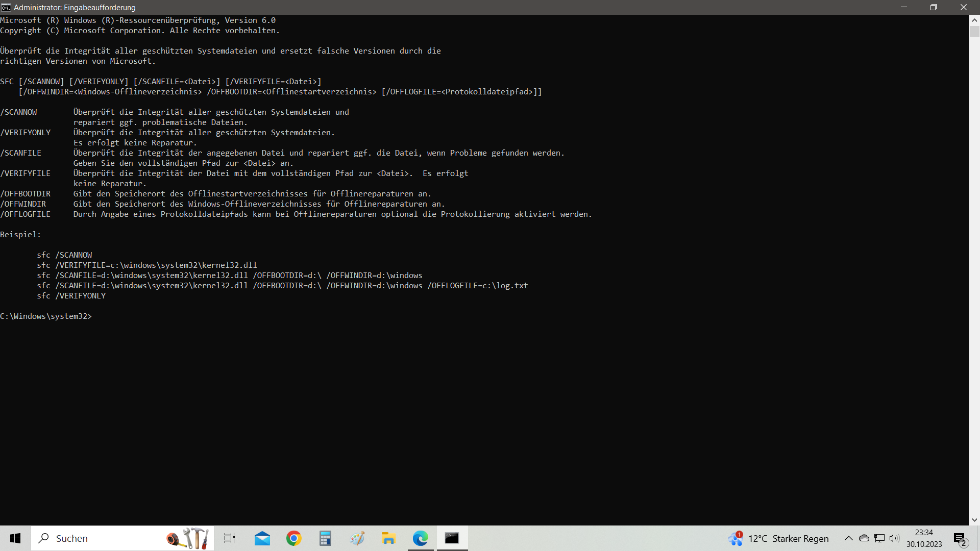This screenshot has height=551, width=980.
Task: Open the volume speaker control
Action: point(894,538)
